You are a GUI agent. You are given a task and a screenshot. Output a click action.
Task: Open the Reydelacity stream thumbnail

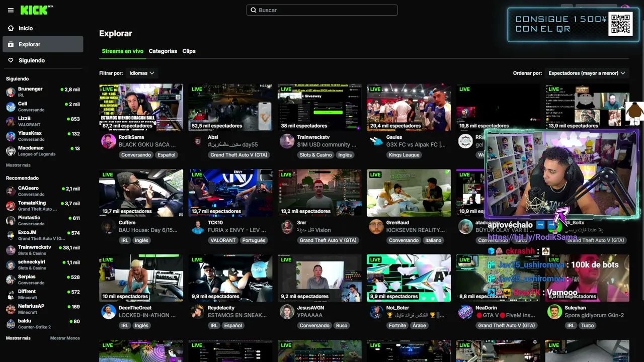230,278
